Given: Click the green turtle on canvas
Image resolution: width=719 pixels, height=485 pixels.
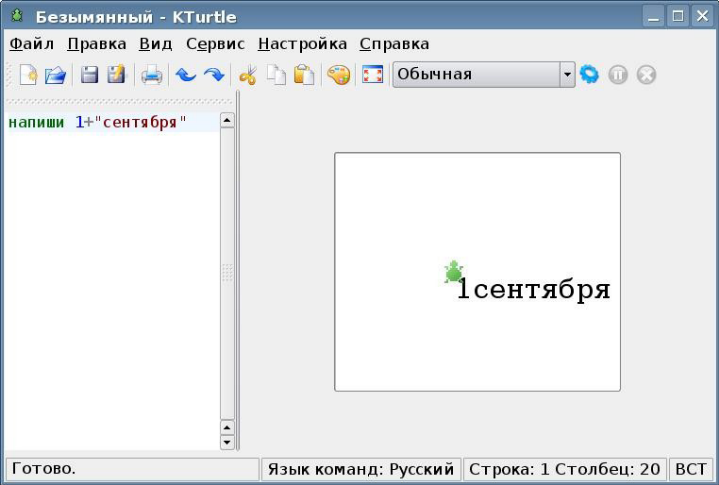Looking at the screenshot, I should [454, 272].
